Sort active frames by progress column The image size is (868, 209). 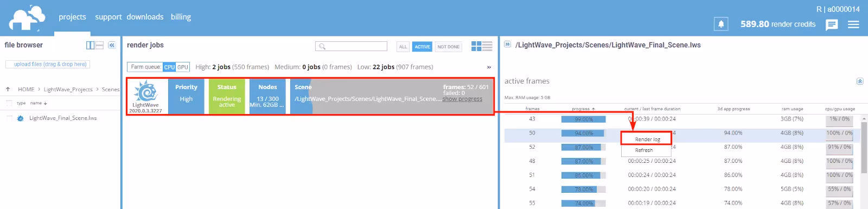pos(583,109)
